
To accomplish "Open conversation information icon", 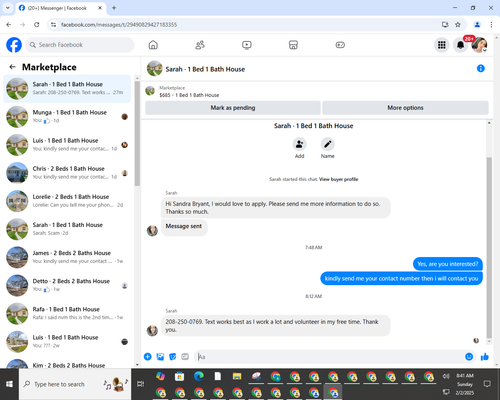I will click(x=481, y=68).
